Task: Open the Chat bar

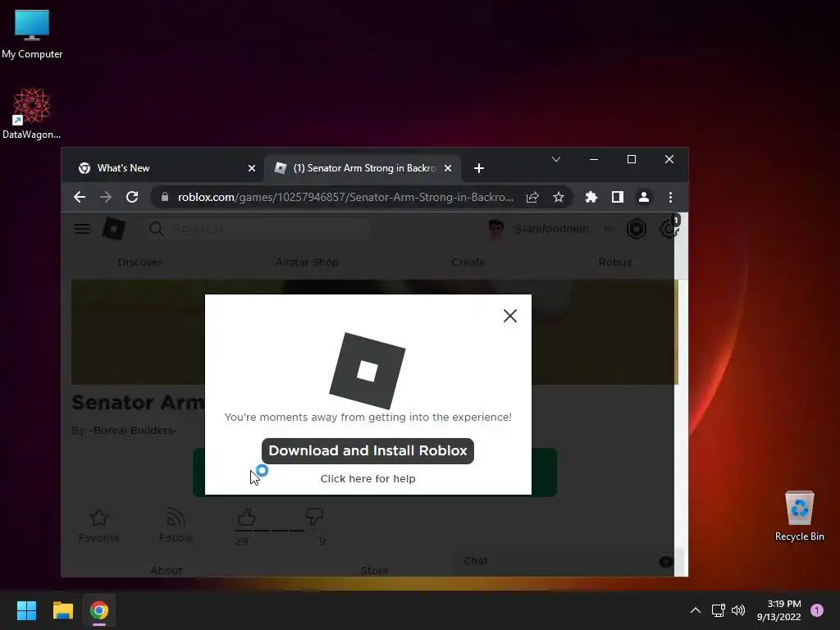Action: click(x=563, y=561)
